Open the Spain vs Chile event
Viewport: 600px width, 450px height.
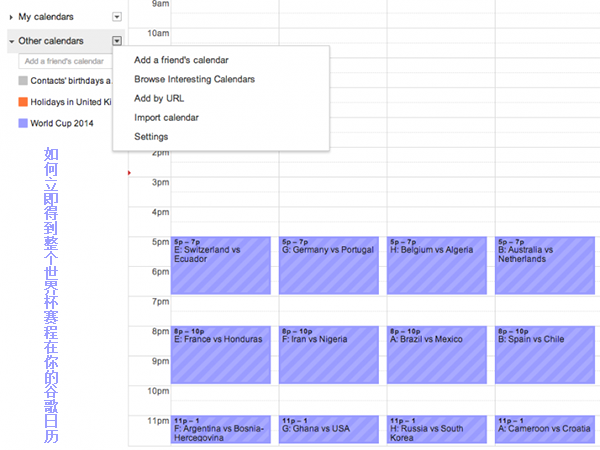[545, 355]
